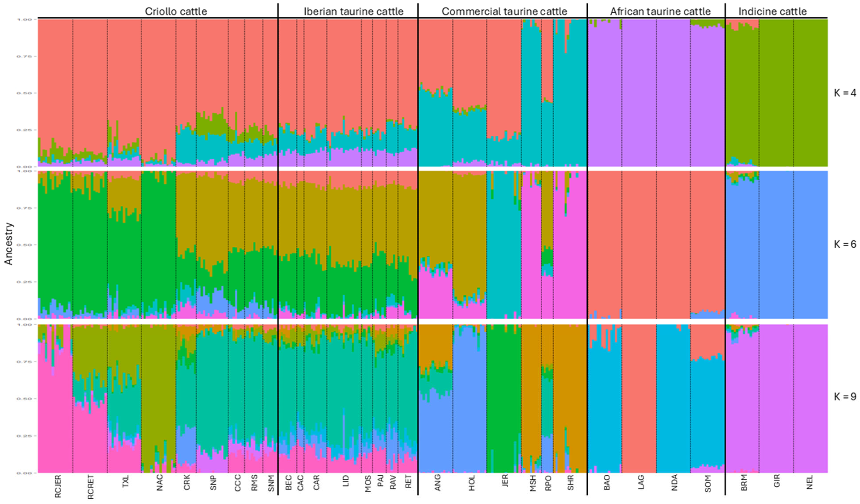Click purple LAG bar in K=4 panel
Viewport: 860px width, 504px height.
639,93
